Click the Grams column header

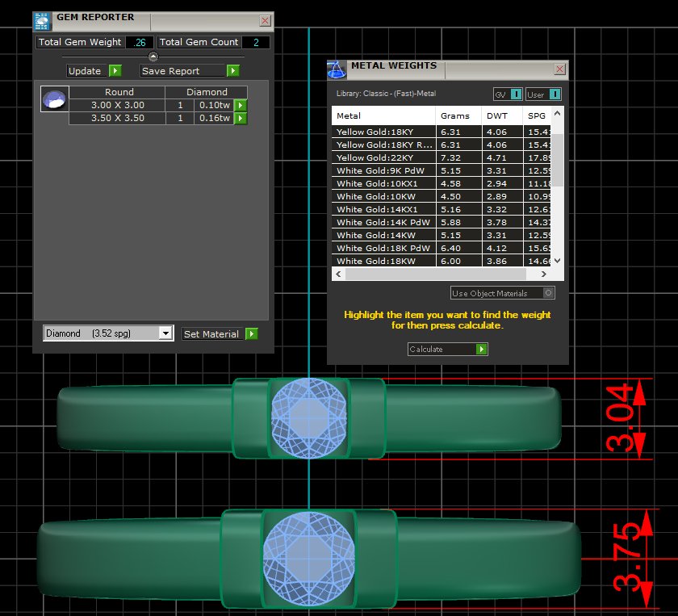458,116
